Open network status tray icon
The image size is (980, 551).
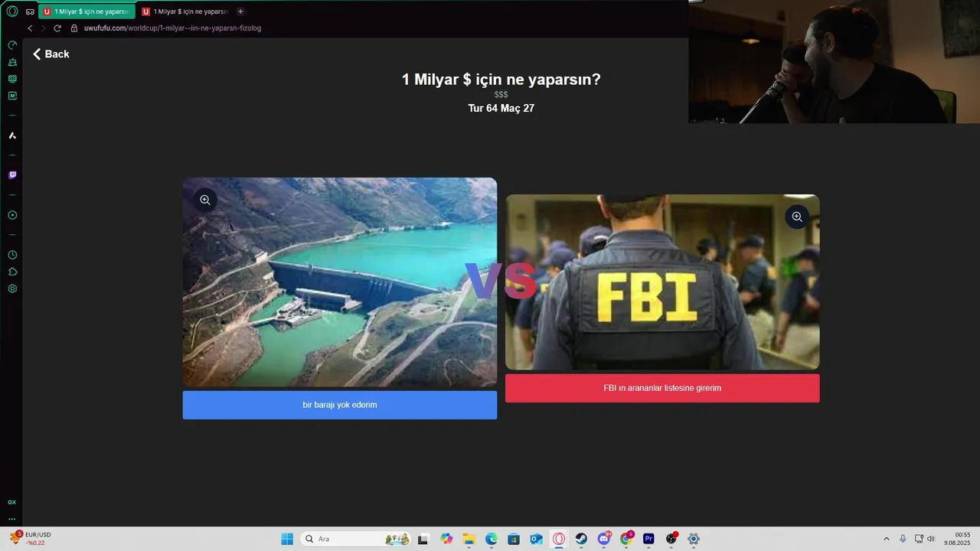919,539
